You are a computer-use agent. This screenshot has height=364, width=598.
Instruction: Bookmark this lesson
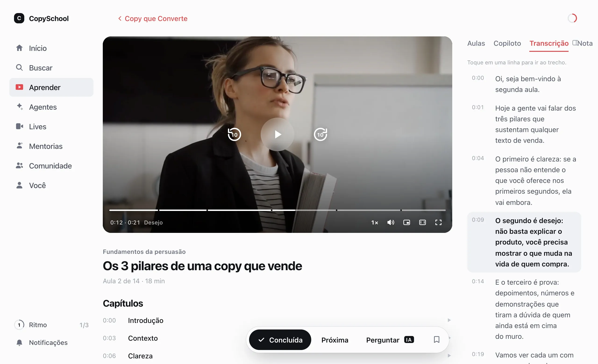(x=437, y=339)
